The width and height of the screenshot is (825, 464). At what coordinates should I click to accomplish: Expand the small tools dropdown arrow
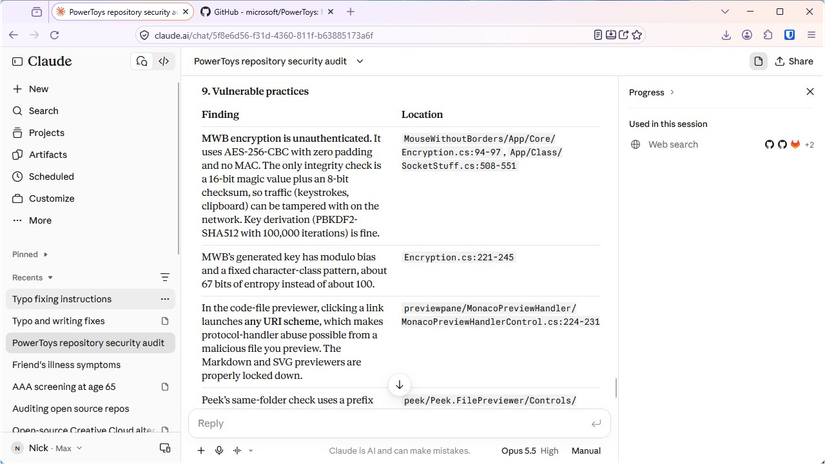250,451
